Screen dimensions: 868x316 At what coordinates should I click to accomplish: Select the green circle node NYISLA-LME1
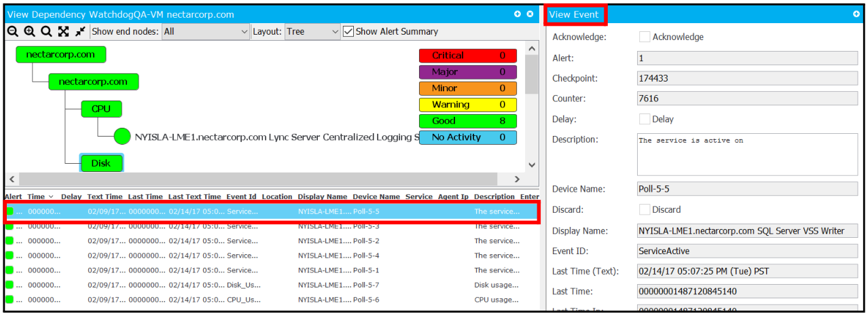tap(122, 137)
